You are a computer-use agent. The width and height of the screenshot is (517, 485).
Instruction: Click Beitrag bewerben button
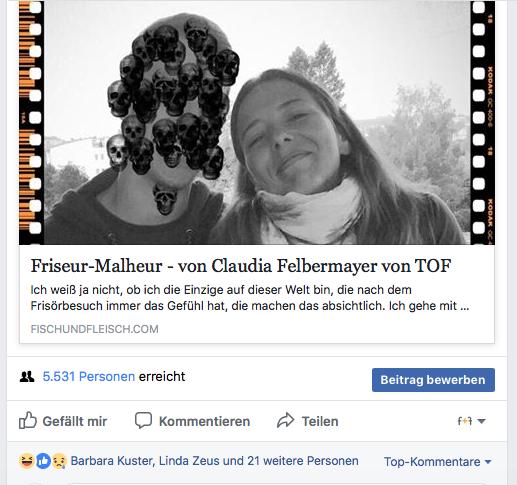pos(433,380)
